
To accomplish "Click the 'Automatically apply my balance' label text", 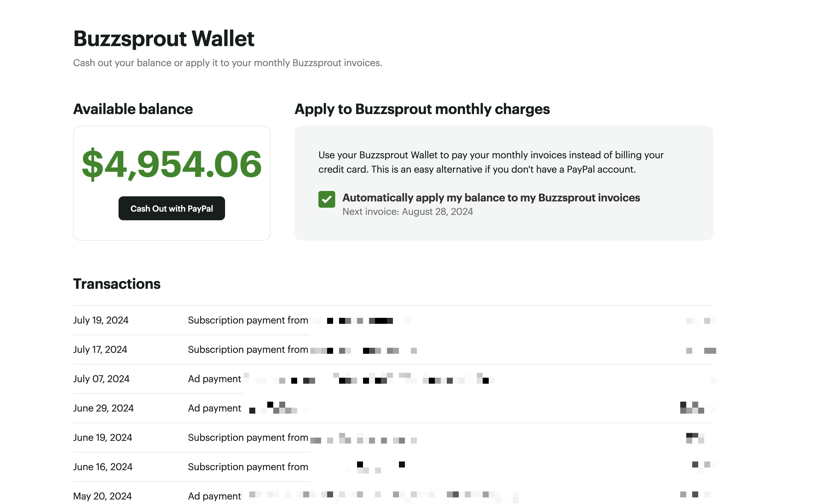I will [x=491, y=198].
